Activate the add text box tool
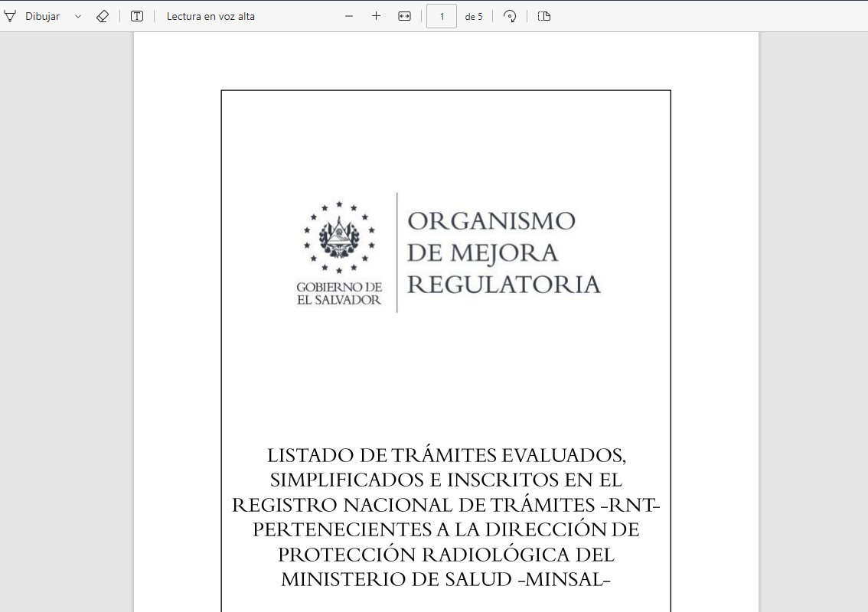The image size is (868, 612). coord(137,17)
